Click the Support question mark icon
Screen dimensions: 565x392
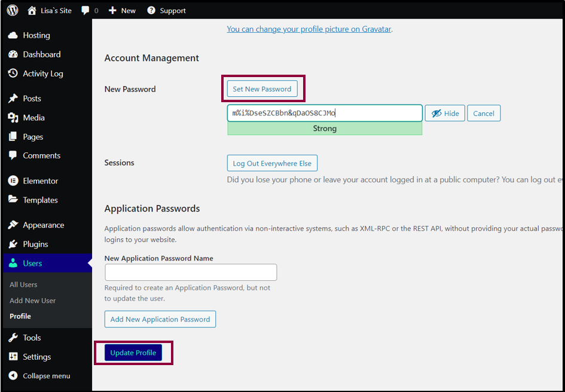(151, 10)
